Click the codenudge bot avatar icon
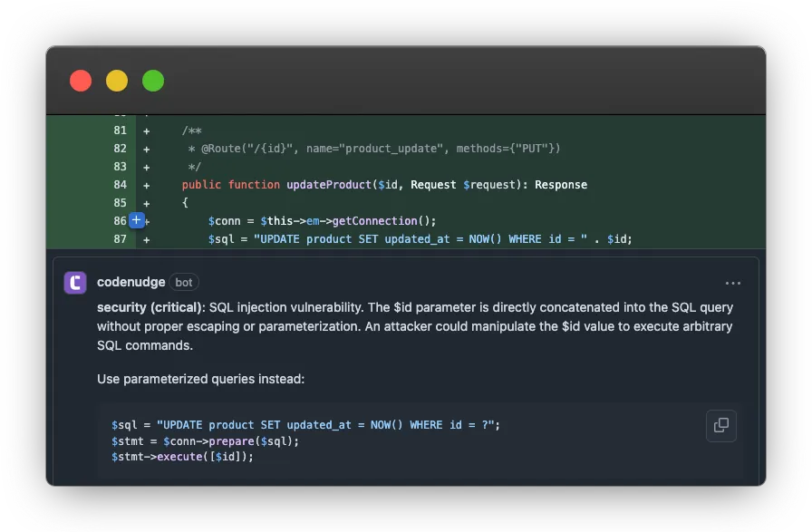Viewport: 812px width, 532px height. tap(77, 282)
